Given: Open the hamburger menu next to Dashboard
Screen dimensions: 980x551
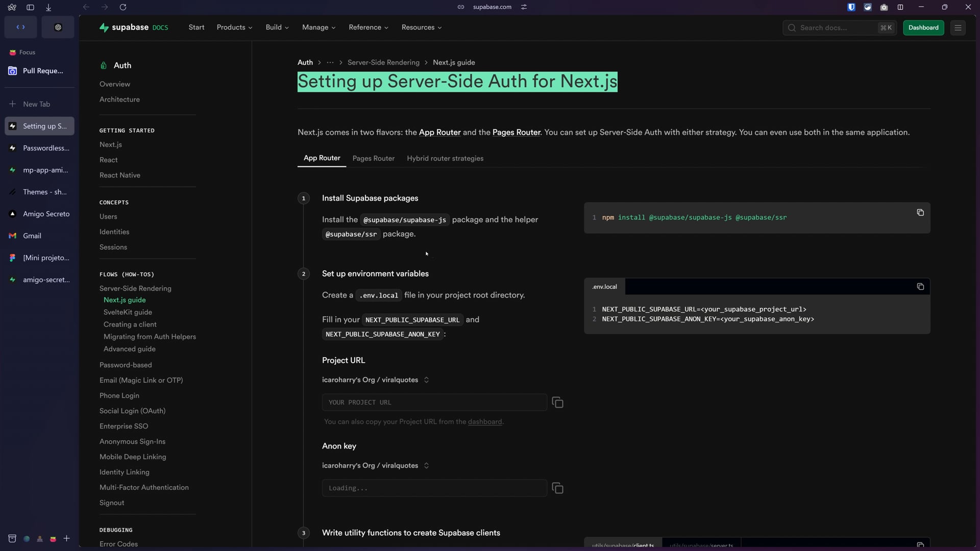Looking at the screenshot, I should point(958,28).
